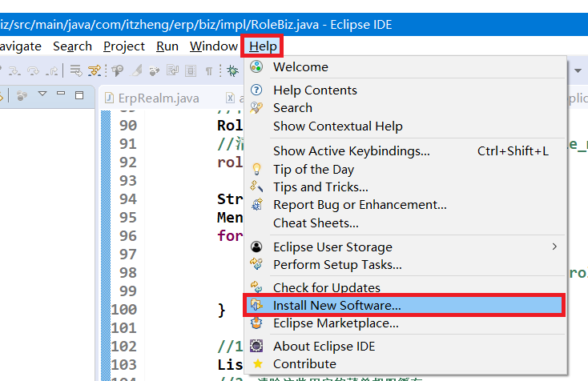Viewport: 588px width, 381px height.
Task: Click the About Eclipse IDE icon
Action: tap(256, 346)
